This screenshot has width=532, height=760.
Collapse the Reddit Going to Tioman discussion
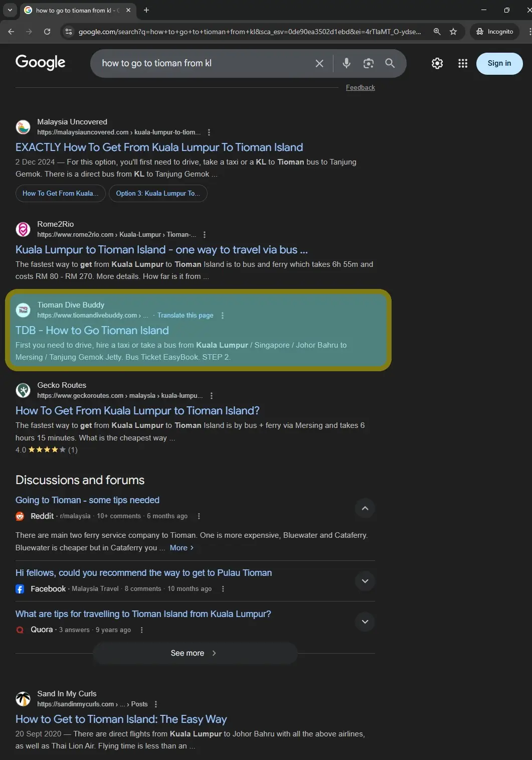365,509
